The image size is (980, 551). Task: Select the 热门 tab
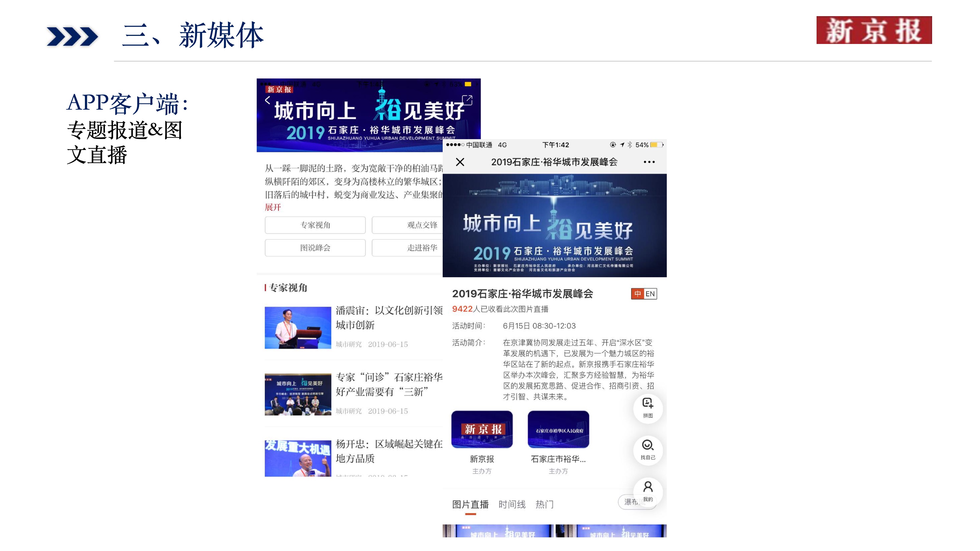point(544,505)
